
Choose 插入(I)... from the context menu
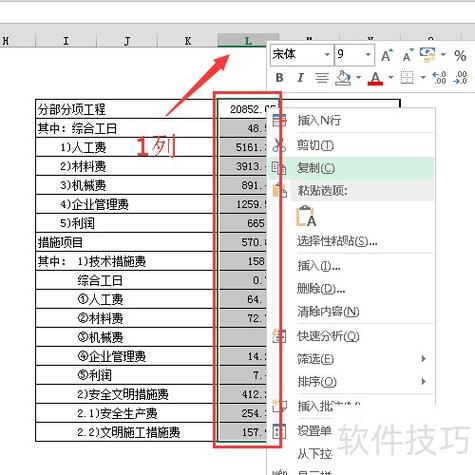352,266
